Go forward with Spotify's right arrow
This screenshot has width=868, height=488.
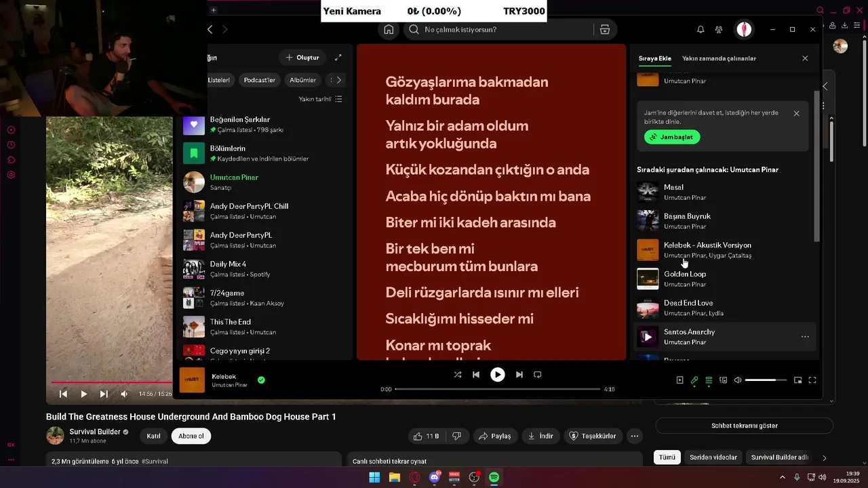(225, 29)
